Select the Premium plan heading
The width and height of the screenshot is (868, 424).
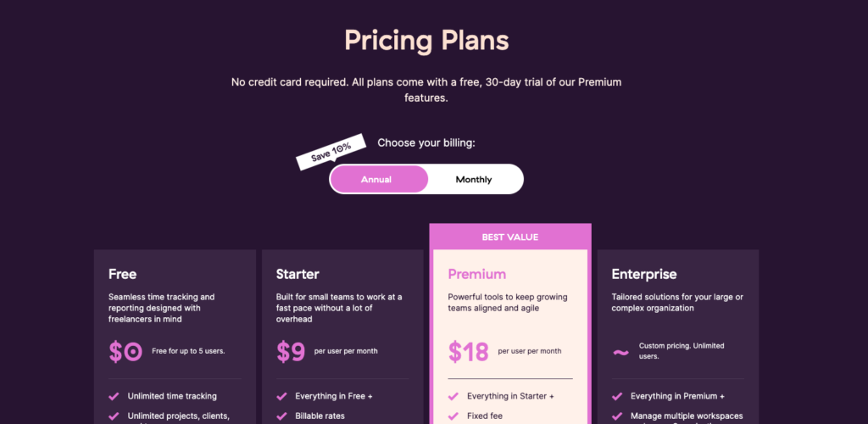[x=476, y=274]
